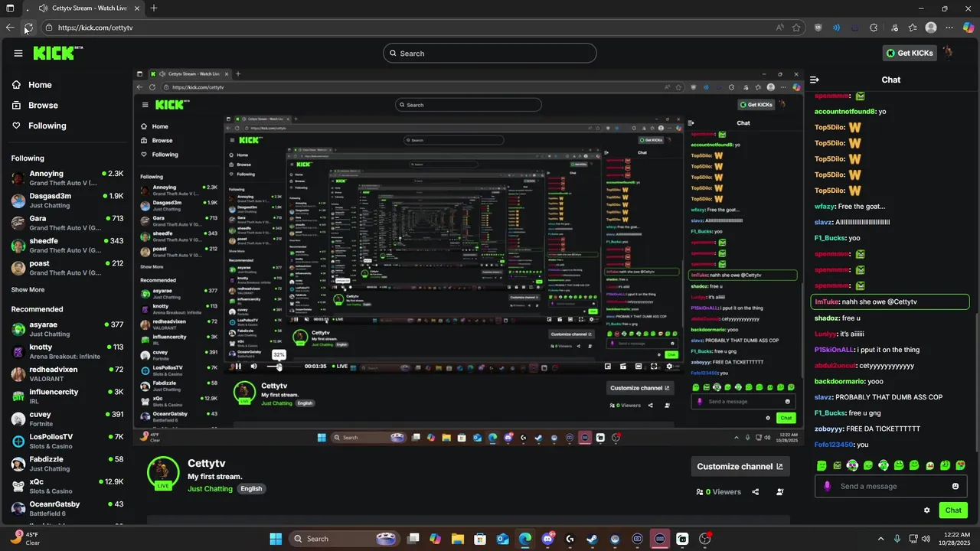Image resolution: width=980 pixels, height=551 pixels.
Task: Open the weather widget on taskbar
Action: point(24,539)
